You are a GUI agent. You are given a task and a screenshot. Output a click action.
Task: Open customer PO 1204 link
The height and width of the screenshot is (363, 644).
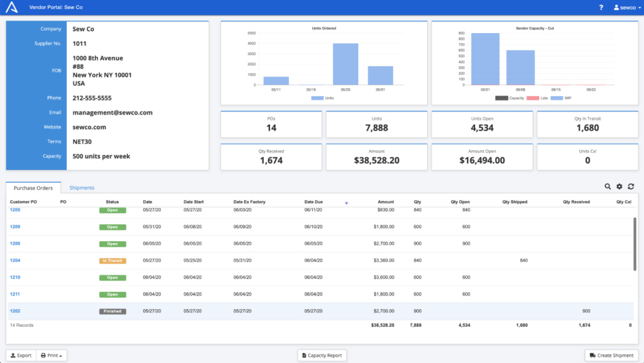(x=15, y=261)
